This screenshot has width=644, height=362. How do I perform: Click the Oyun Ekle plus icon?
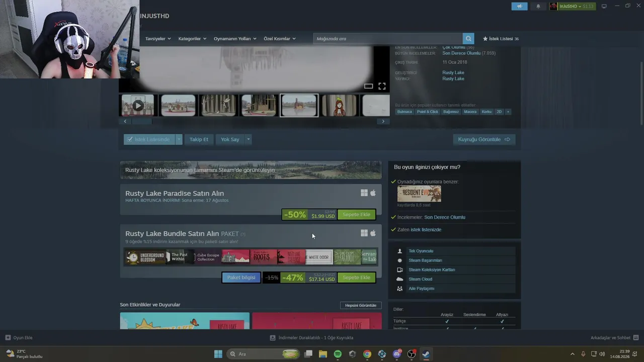8,338
